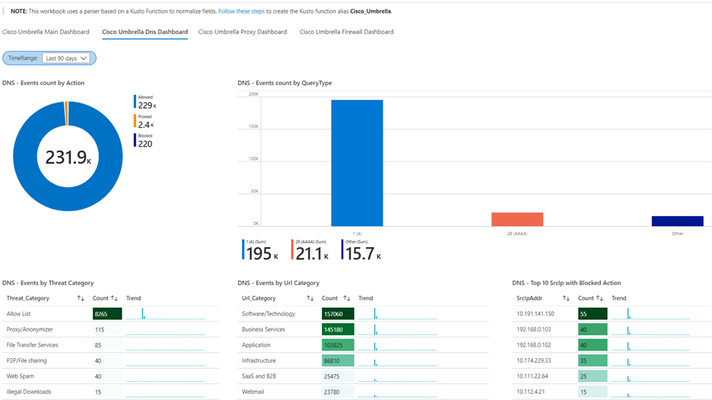Click the 10.191.141.150 trend sparkline

(x=651, y=314)
